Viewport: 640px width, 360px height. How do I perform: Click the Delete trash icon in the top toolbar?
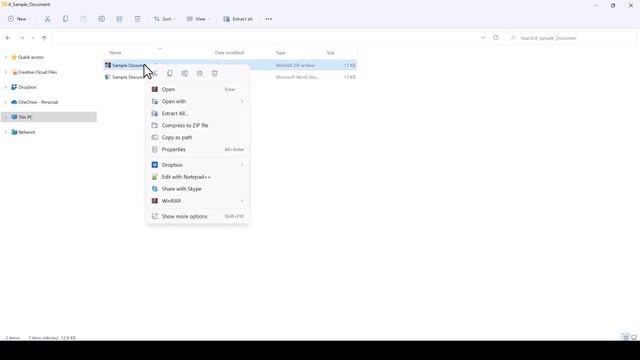137,19
